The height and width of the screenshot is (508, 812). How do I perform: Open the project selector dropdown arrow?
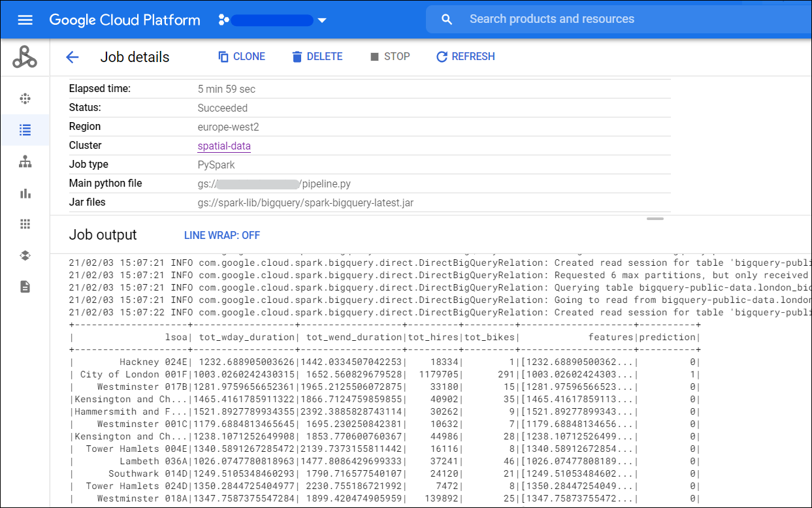pos(322,20)
